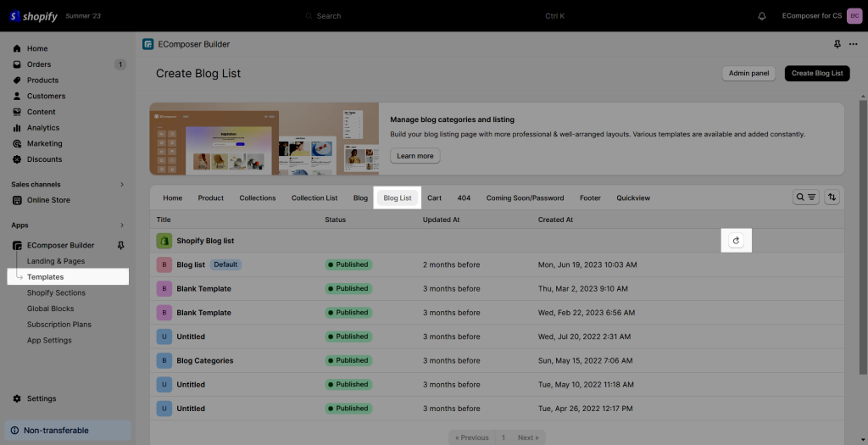Click the Discounts badge icon

tap(17, 159)
